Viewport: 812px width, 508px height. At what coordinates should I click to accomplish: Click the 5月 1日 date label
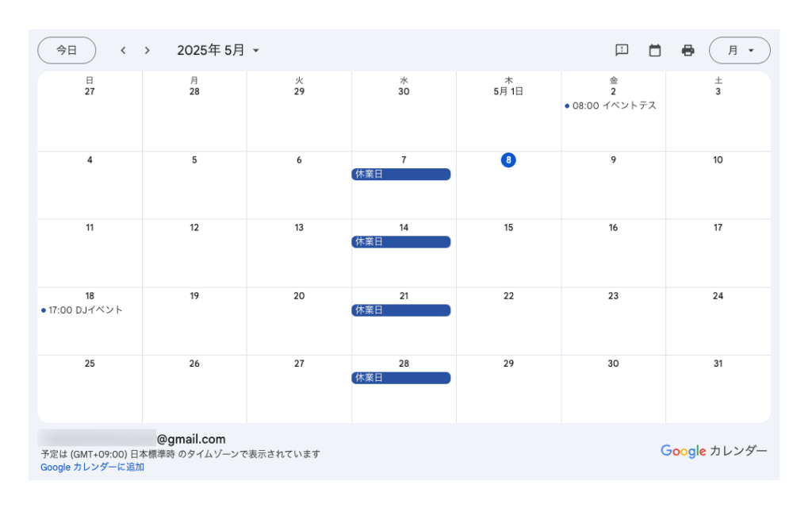click(508, 91)
